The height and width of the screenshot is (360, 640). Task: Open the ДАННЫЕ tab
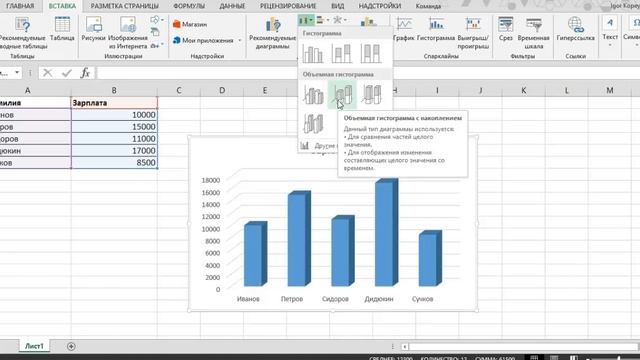pos(232,6)
